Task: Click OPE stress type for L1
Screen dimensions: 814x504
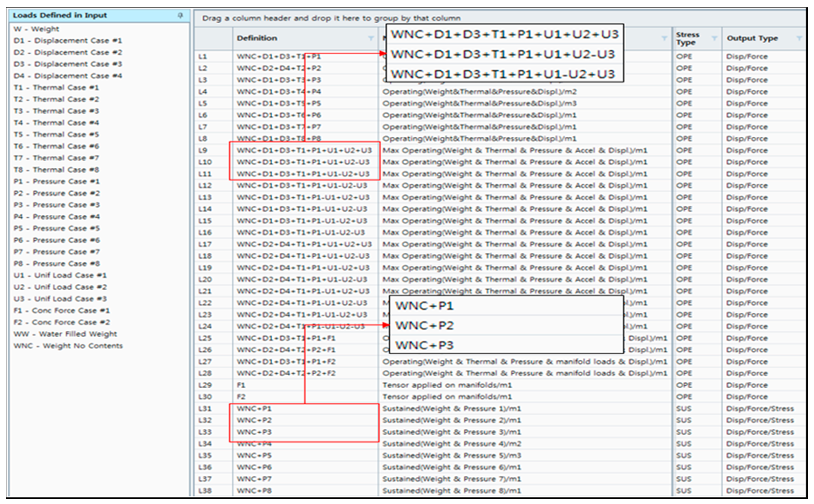Action: 684,57
